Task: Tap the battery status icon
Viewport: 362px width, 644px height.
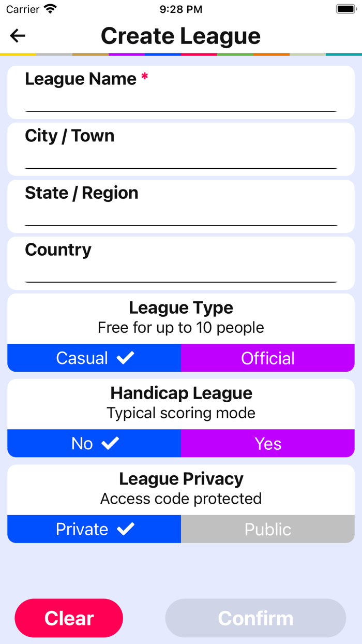Action: (x=345, y=9)
